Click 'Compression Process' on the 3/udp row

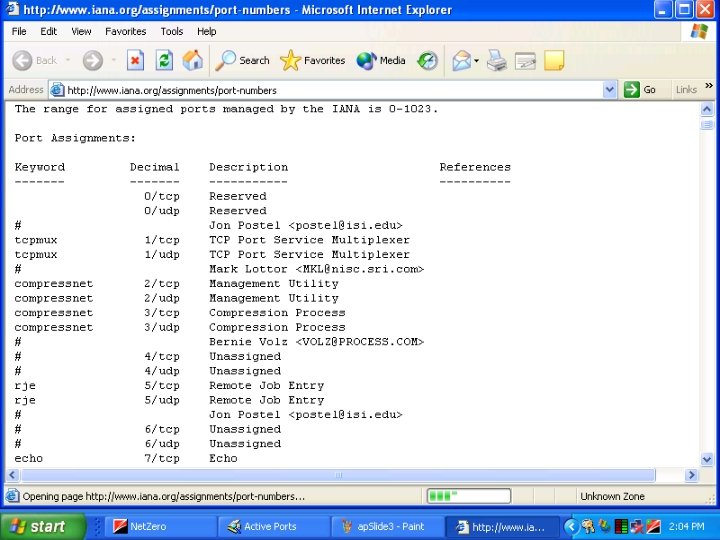[x=277, y=327]
